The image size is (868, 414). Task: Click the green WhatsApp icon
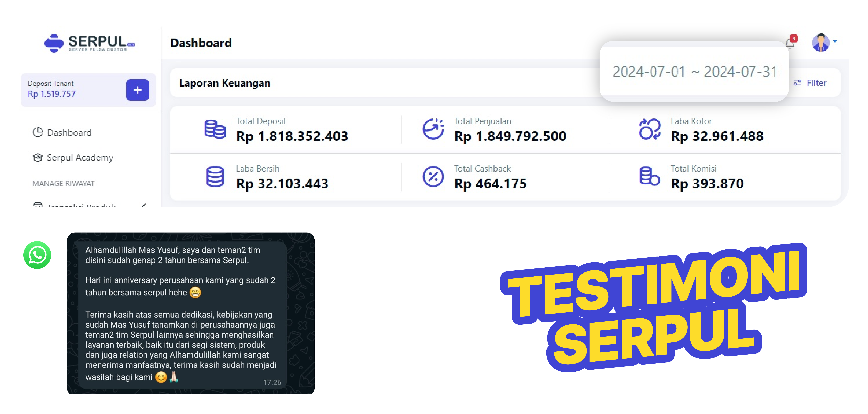[x=37, y=255]
